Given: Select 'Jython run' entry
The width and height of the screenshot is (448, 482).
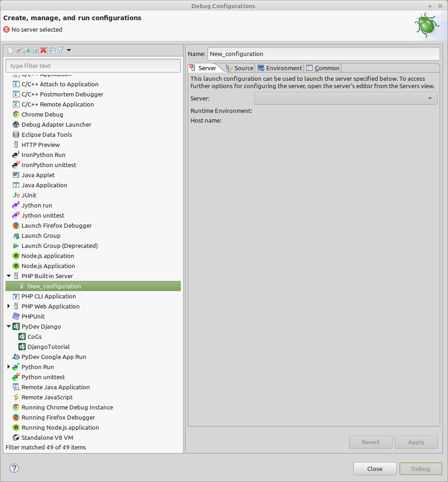Looking at the screenshot, I should point(37,205).
